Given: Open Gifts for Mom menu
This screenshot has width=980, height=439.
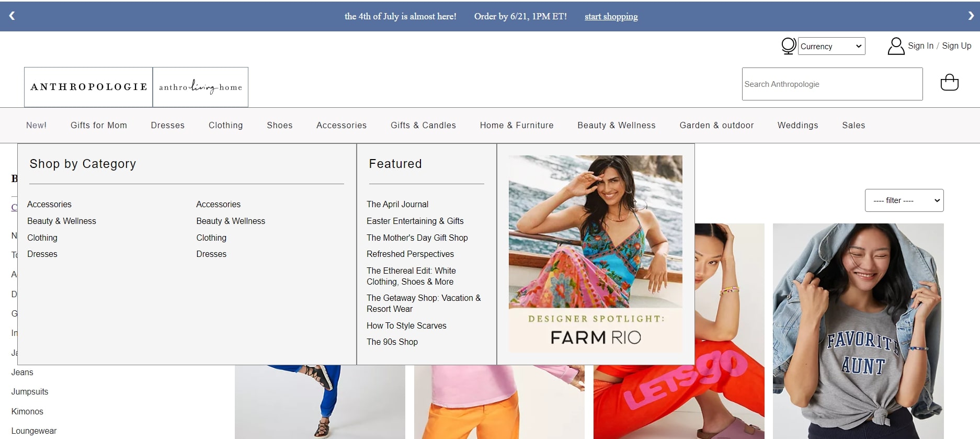Looking at the screenshot, I should click(x=99, y=125).
